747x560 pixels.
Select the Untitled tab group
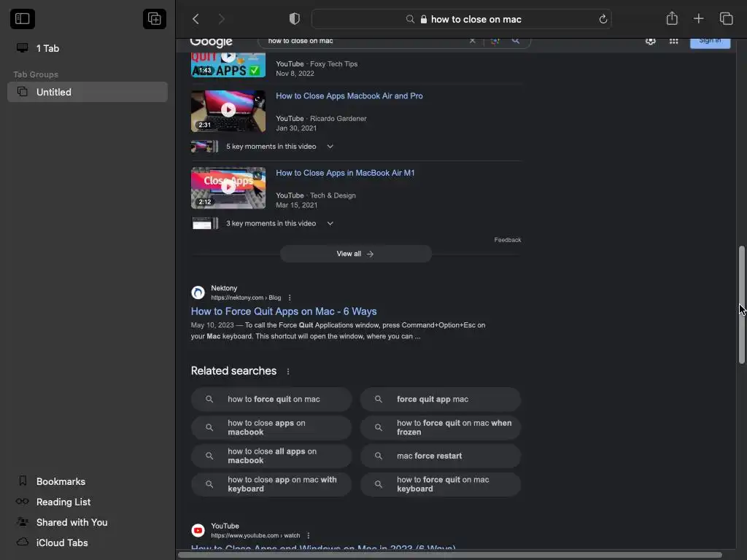[x=88, y=92]
